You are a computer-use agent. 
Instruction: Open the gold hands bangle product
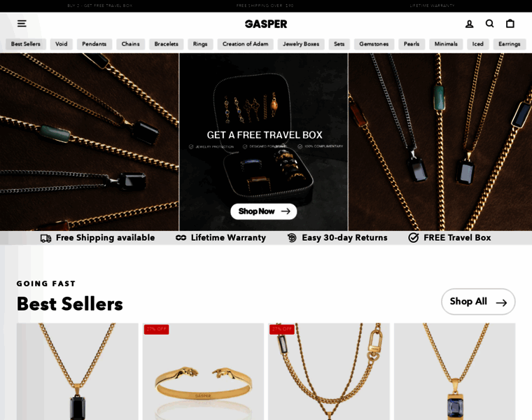click(203, 372)
